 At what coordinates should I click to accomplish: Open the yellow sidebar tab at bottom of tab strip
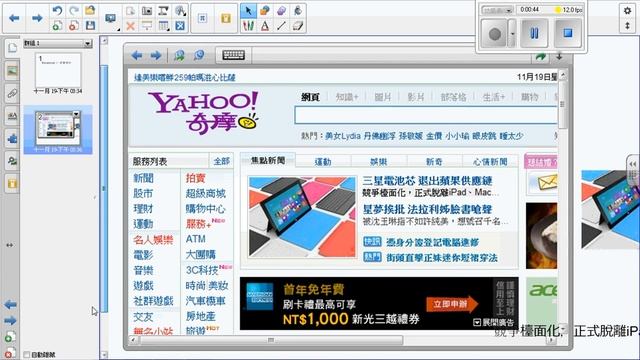click(12, 184)
